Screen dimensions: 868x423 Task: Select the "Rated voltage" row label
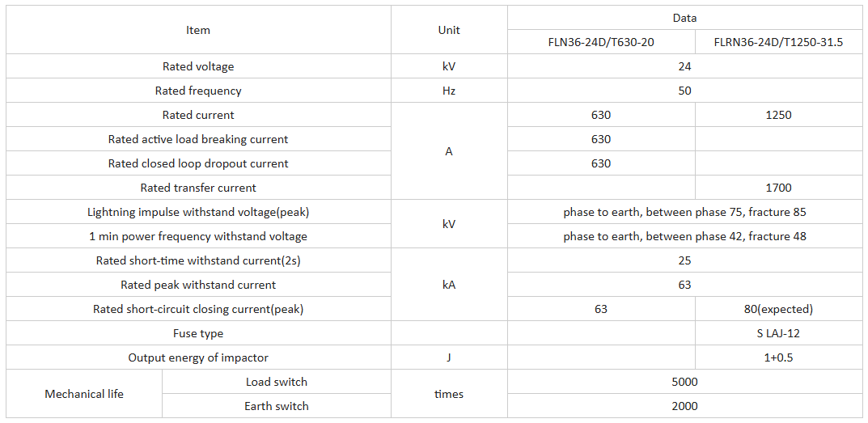tap(198, 66)
